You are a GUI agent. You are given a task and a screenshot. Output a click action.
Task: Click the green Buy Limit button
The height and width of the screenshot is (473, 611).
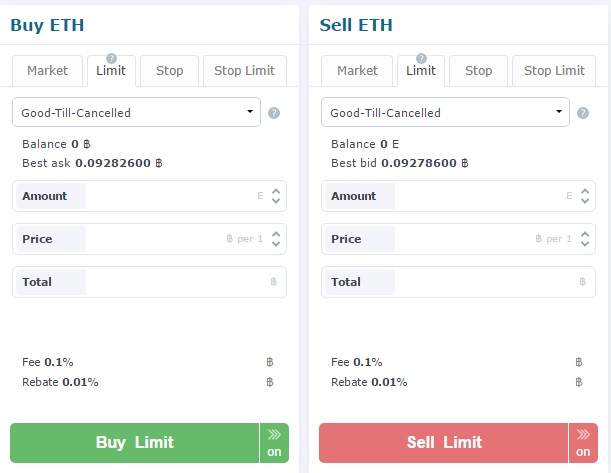coord(134,443)
